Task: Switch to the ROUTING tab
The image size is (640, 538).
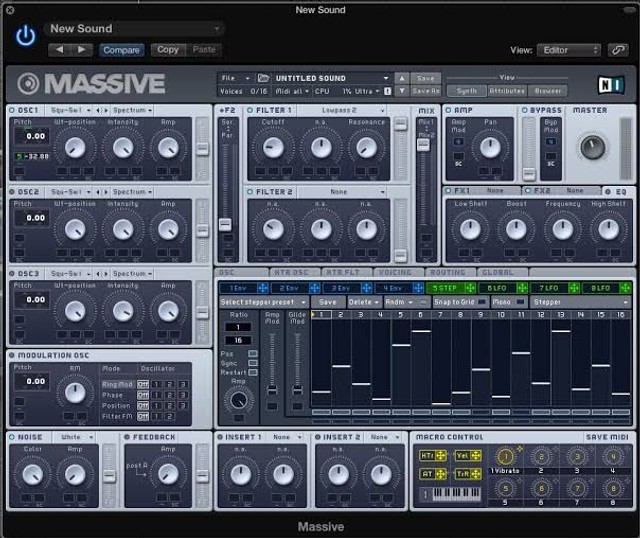Action: pos(450,272)
